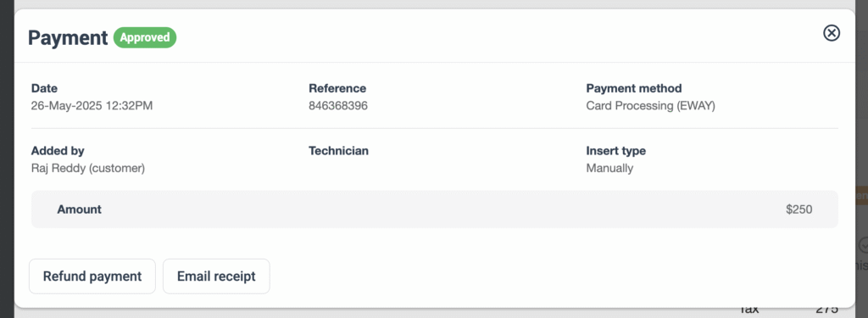Screen dimensions: 868x318
Task: Select the date value 26-May-2025 12:32PM
Action: (x=92, y=106)
